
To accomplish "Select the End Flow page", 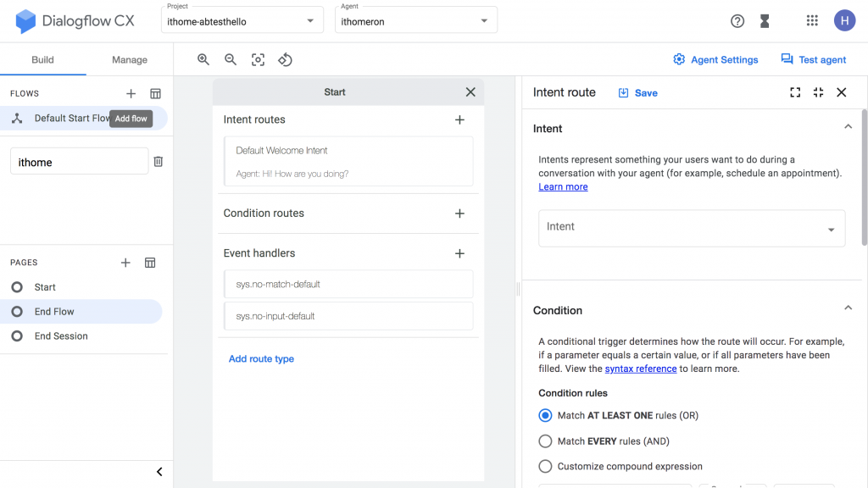I will click(81, 312).
